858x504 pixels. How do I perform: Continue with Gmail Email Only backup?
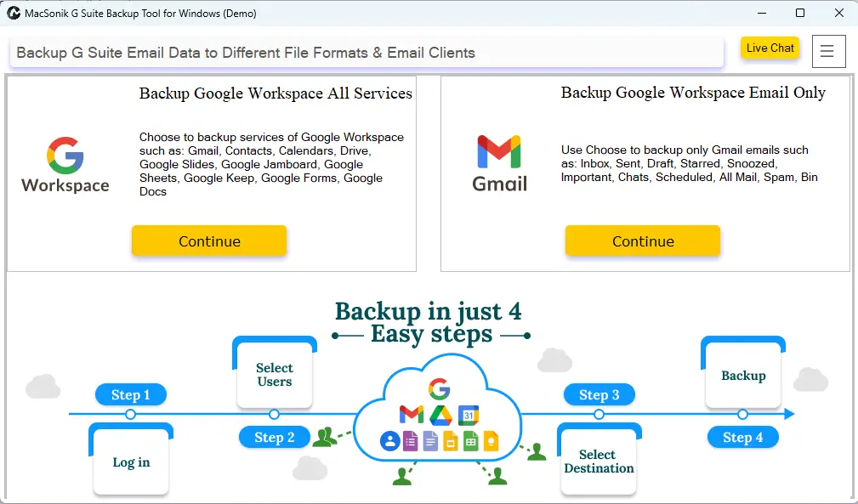643,241
